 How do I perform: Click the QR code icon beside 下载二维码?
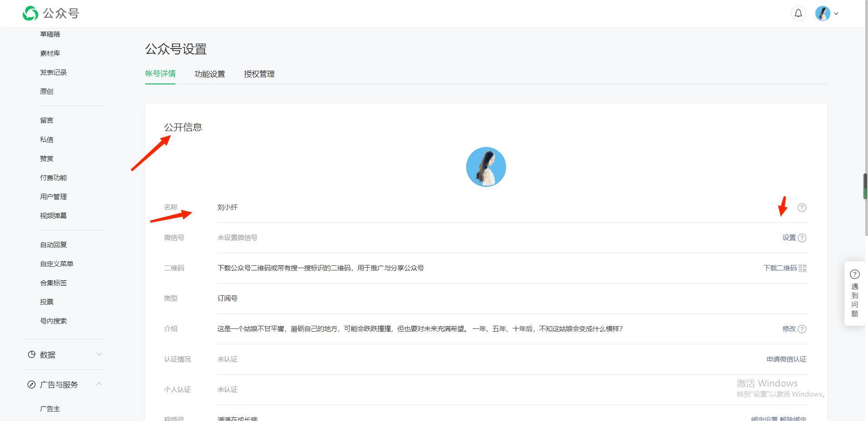click(804, 268)
